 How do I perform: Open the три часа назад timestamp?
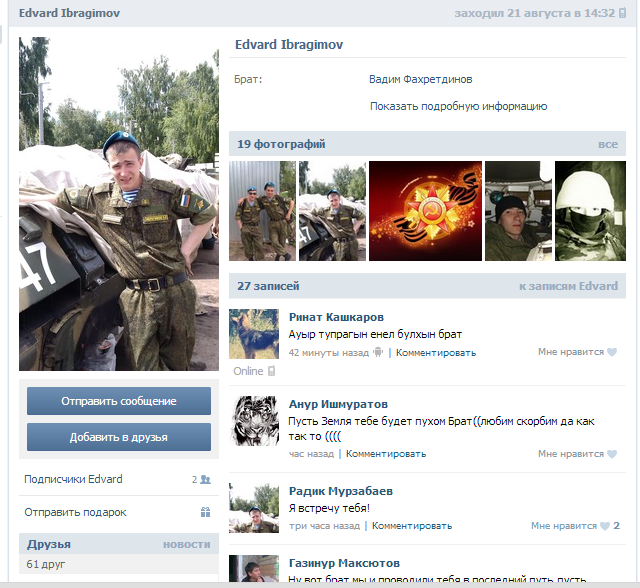coord(324,526)
